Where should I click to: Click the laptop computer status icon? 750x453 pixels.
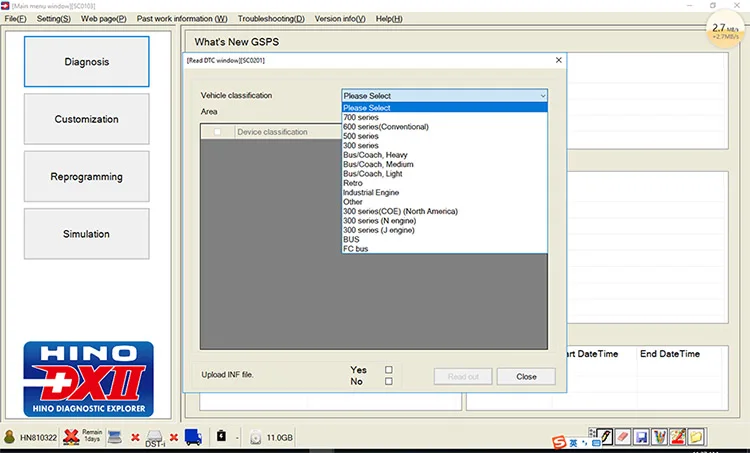click(115, 437)
